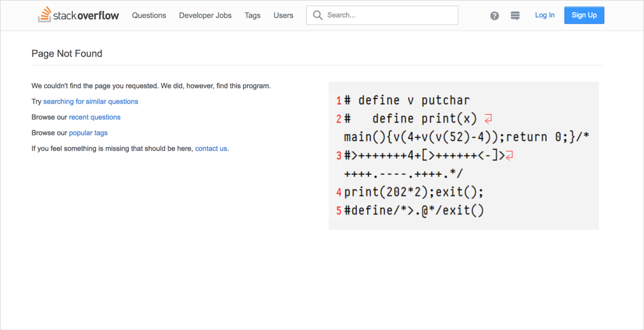
Task: Click red line number 5 in code
Action: (x=339, y=210)
